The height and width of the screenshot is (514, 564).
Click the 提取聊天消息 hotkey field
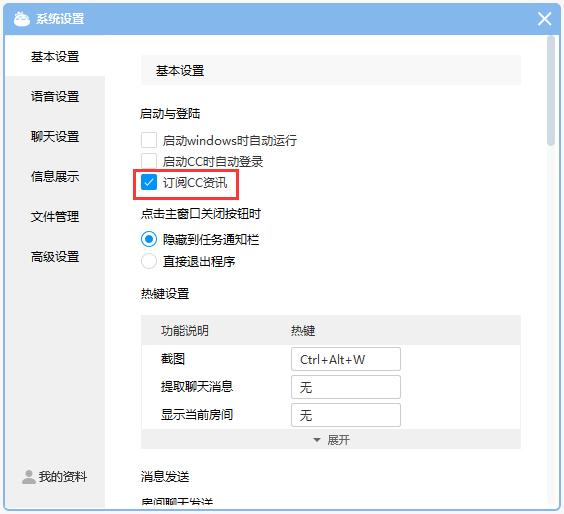[x=346, y=387]
